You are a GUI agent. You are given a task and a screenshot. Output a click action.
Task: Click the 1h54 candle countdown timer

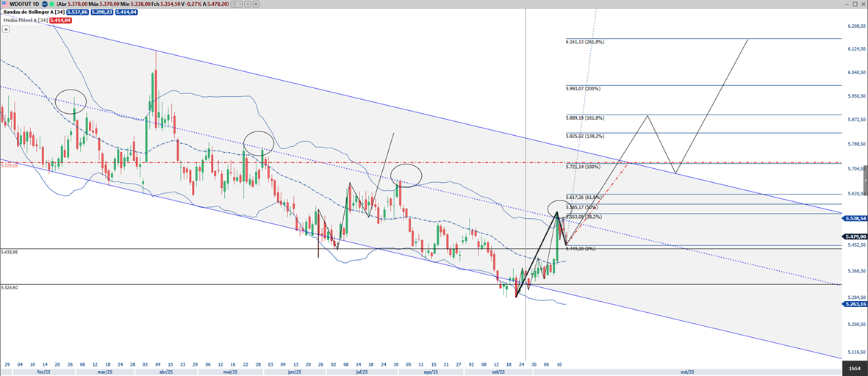[x=856, y=368]
